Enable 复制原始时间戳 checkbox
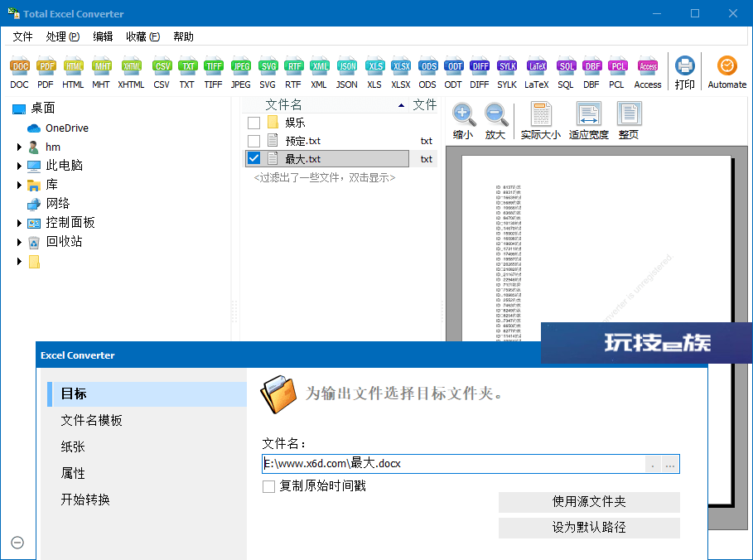 pyautogui.click(x=269, y=486)
